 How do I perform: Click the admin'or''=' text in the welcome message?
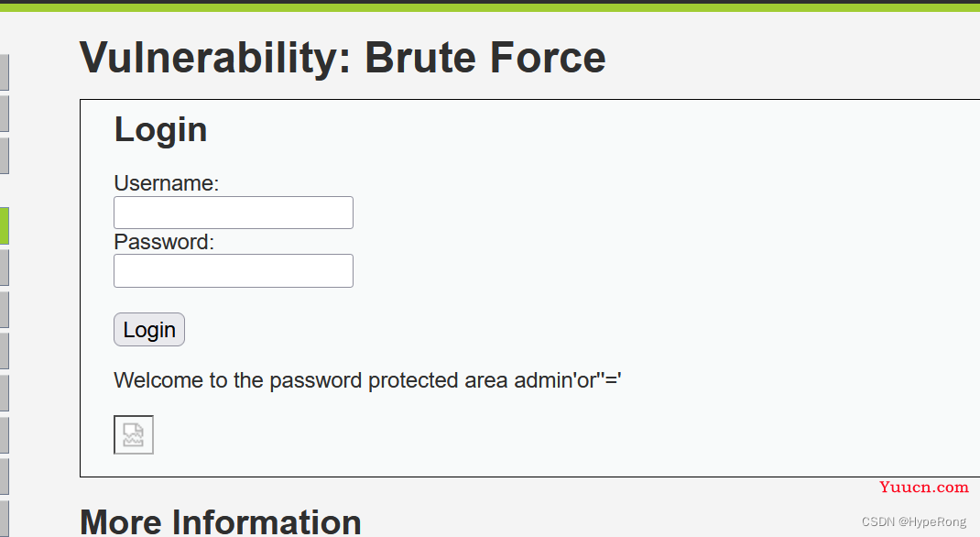(x=568, y=380)
